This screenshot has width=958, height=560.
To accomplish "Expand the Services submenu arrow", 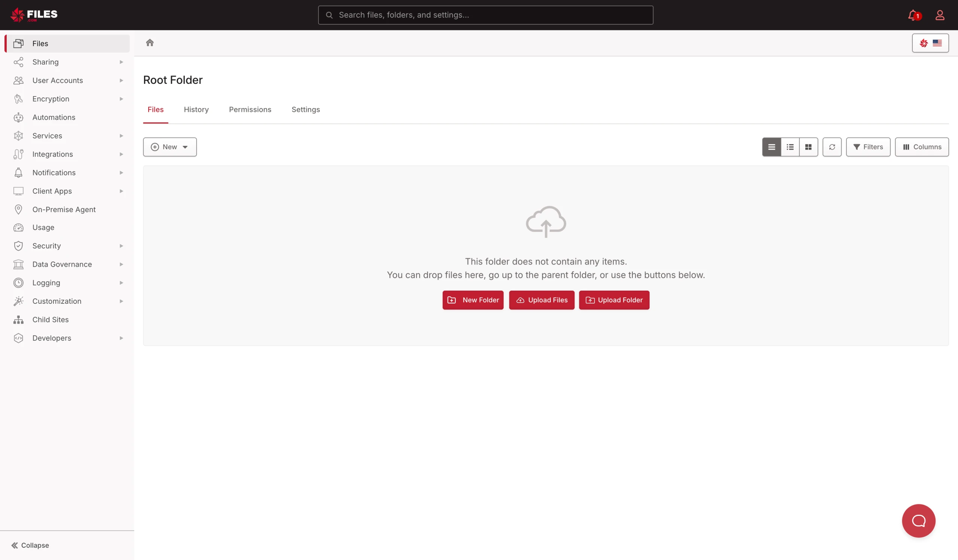I will coord(121,136).
